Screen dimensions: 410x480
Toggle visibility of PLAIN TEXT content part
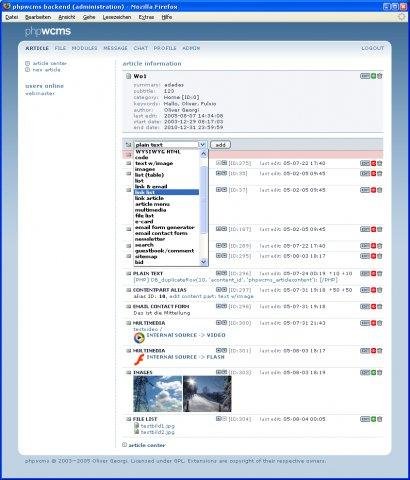point(373,273)
